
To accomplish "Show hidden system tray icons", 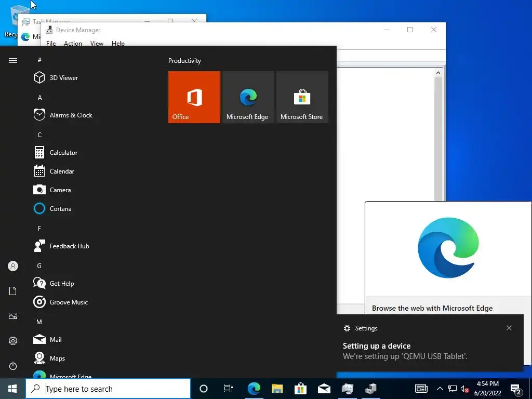I will pyautogui.click(x=440, y=389).
